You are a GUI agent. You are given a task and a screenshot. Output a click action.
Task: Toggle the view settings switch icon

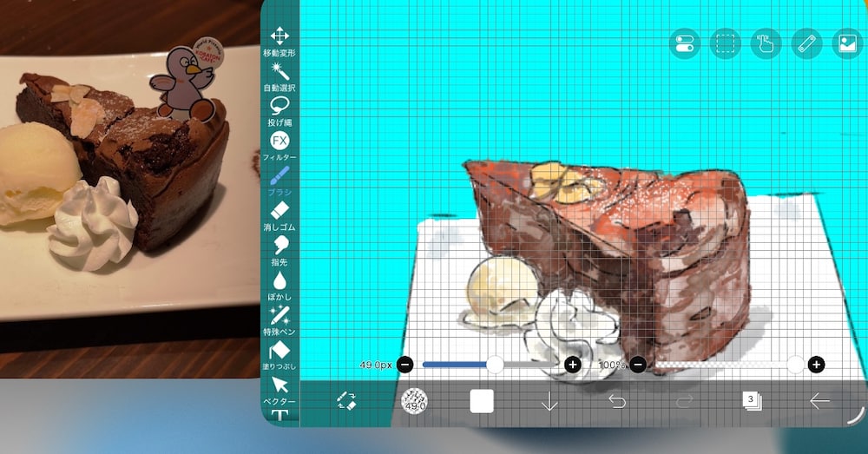tap(685, 43)
